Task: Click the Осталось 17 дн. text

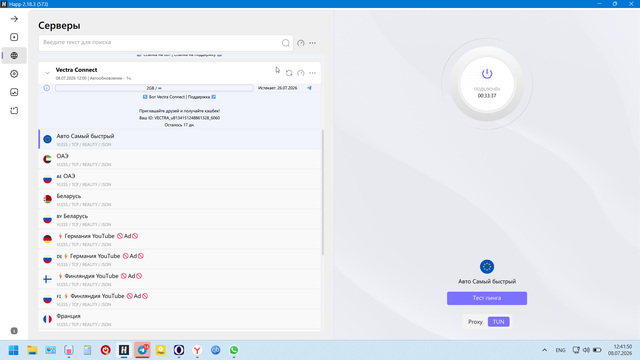Action: [x=179, y=125]
